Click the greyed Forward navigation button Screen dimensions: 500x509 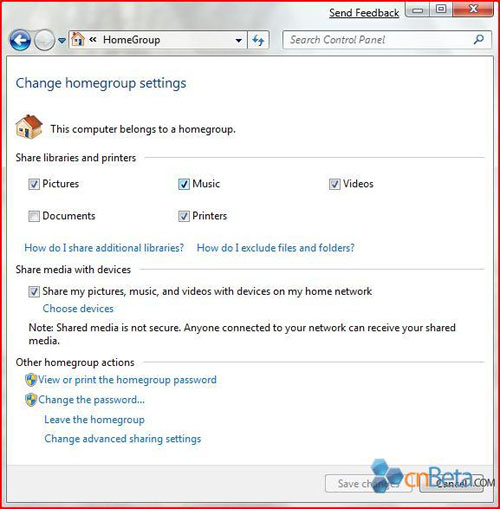click(x=44, y=40)
